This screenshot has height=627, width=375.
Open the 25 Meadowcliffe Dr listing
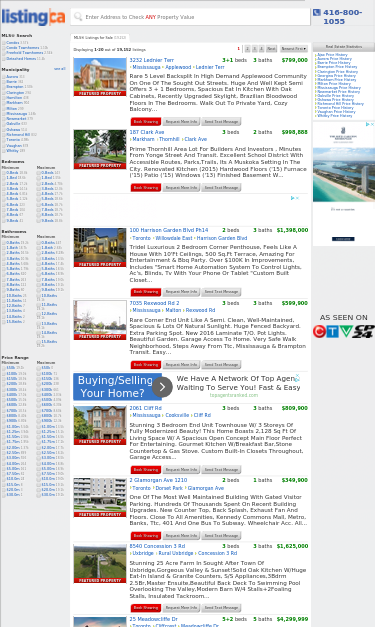point(154,619)
